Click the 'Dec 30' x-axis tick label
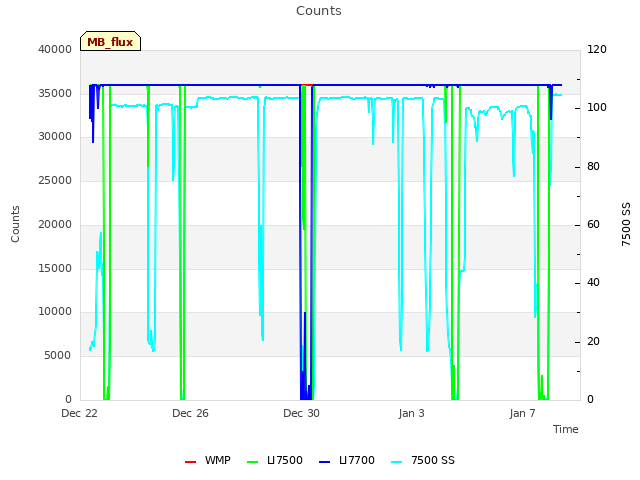Viewport: 640px width, 480px height. [x=302, y=413]
